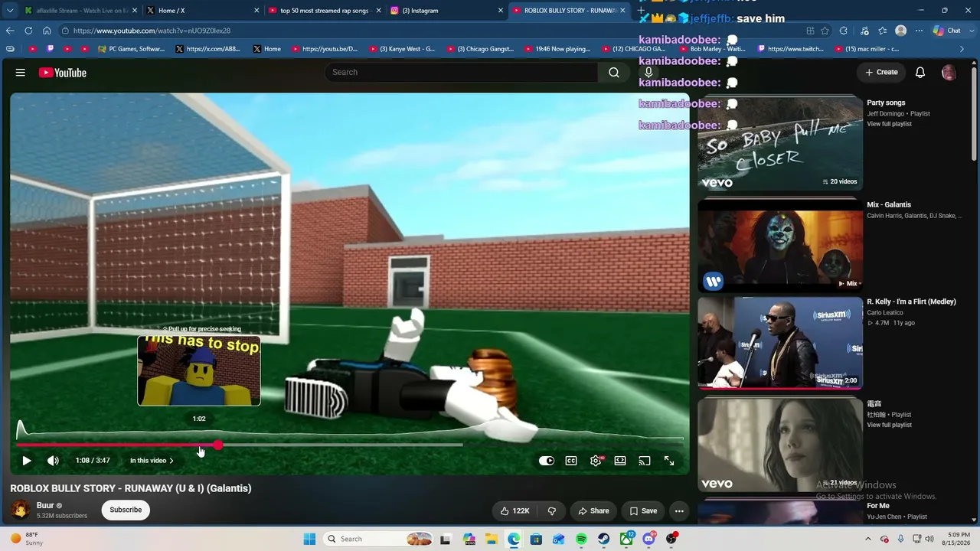Open the YouTube account avatar menu
Screen dimensions: 980x551
click(x=949, y=73)
